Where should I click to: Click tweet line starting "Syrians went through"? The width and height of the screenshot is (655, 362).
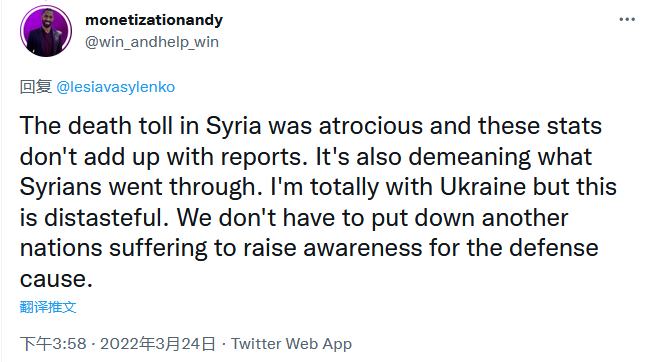tap(318, 187)
